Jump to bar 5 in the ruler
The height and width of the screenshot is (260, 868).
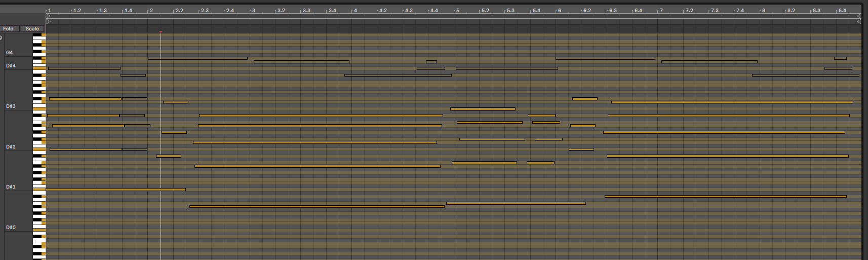tap(458, 10)
